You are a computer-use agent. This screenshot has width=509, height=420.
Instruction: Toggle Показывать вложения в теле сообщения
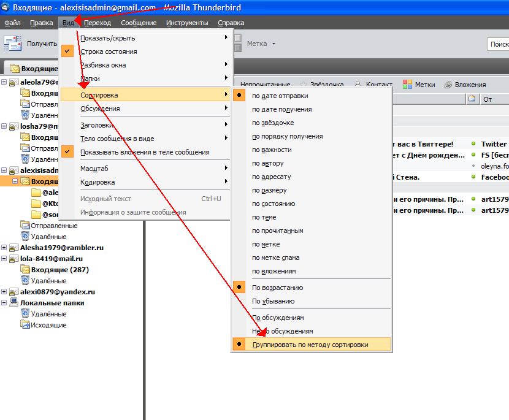145,152
